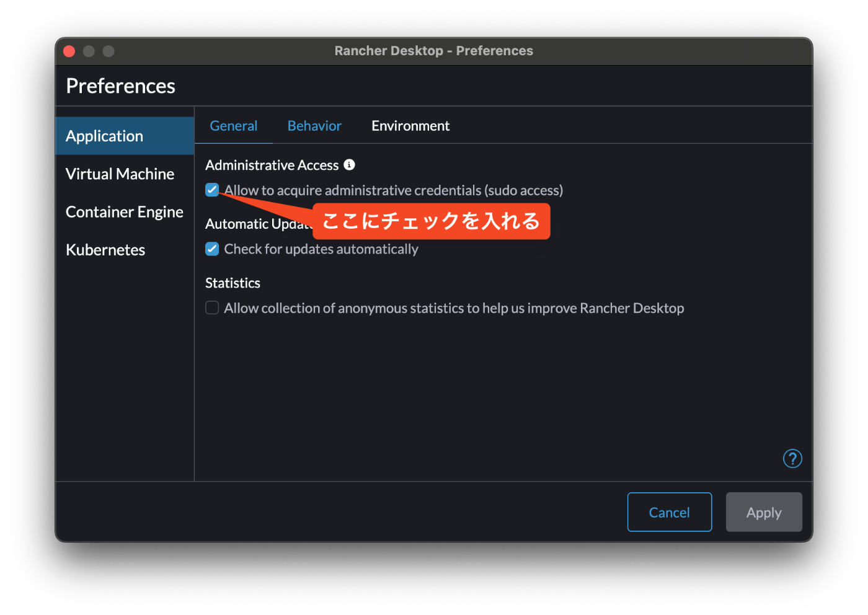Click the Apply button
The height and width of the screenshot is (615, 868).
click(x=764, y=512)
